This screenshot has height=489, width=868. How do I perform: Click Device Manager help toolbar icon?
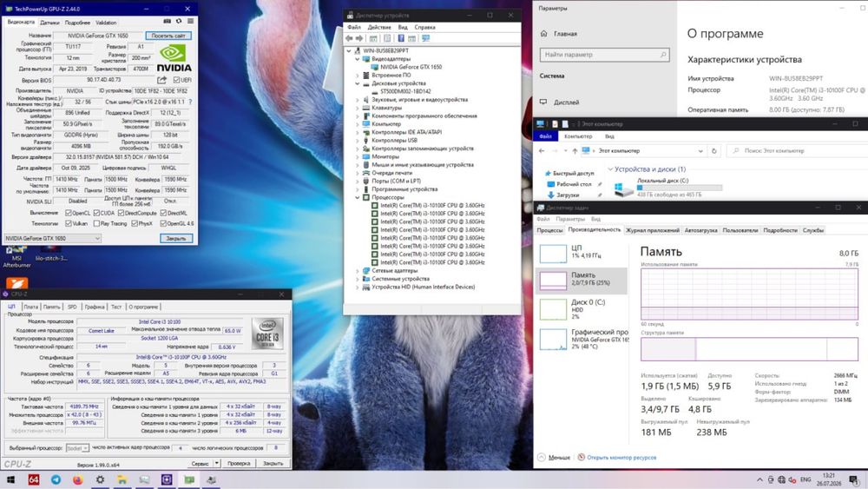(401, 38)
